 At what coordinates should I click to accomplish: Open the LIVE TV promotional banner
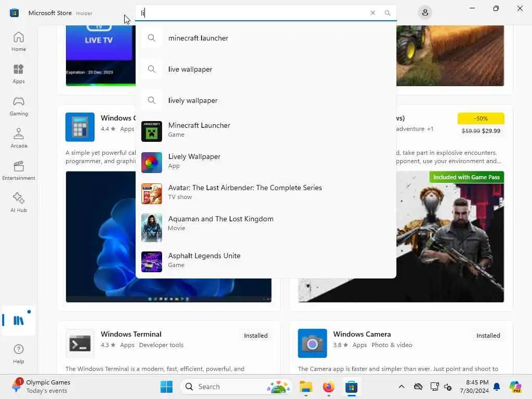click(100, 55)
